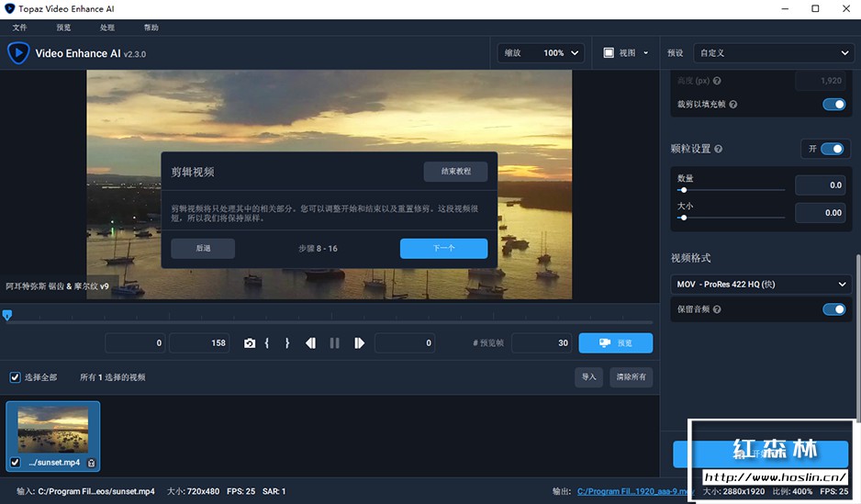Click the blue 预览 button
This screenshot has height=504, width=861.
616,343
